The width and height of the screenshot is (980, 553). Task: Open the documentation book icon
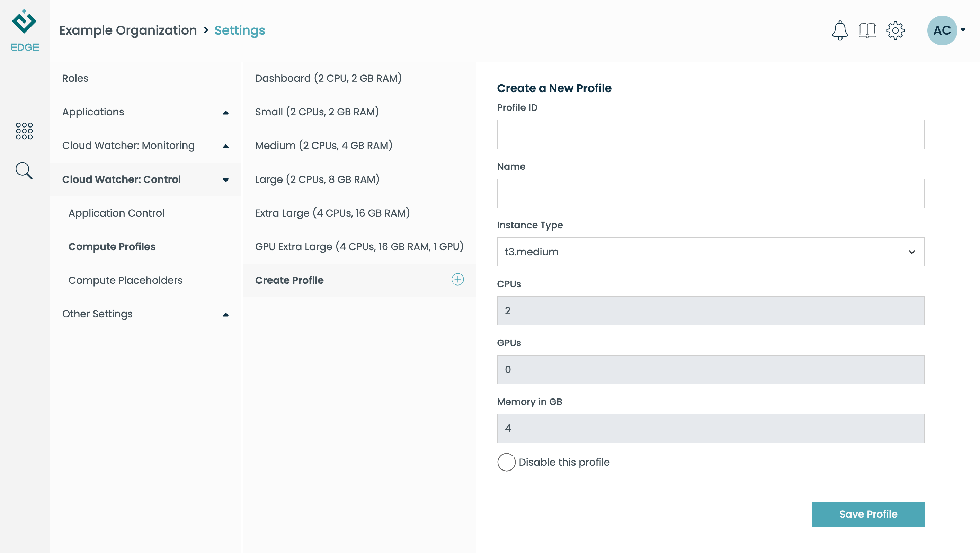(867, 30)
